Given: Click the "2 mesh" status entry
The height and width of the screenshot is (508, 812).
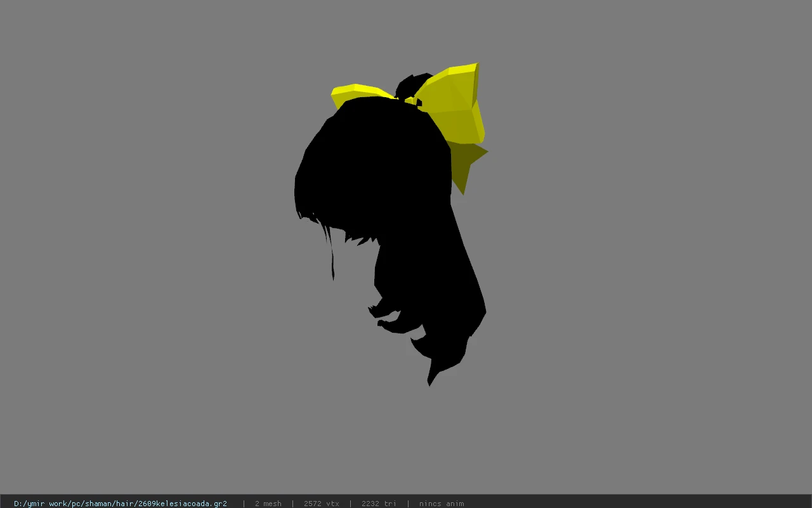Looking at the screenshot, I should (x=268, y=504).
